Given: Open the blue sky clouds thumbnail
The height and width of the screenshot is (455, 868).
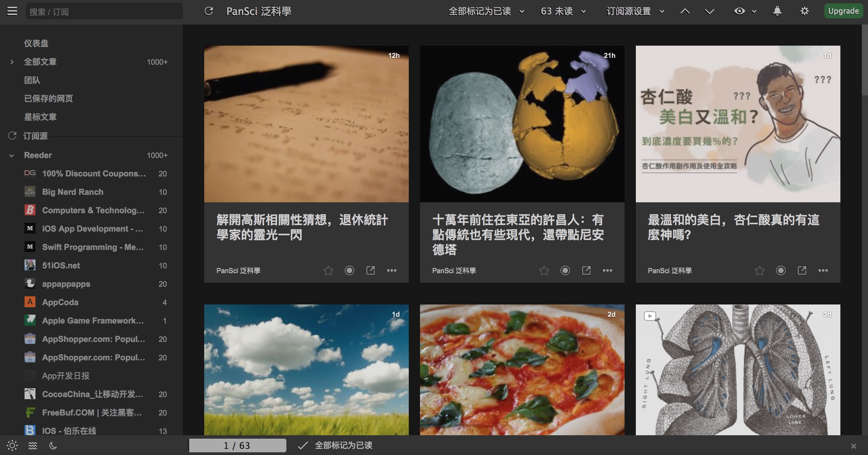Looking at the screenshot, I should coord(306,370).
